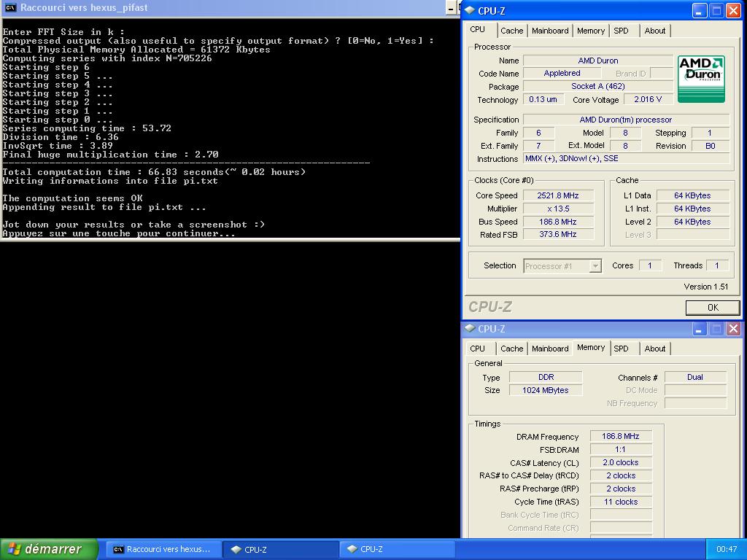Minimize the hexus_pifast console window

tap(451, 8)
